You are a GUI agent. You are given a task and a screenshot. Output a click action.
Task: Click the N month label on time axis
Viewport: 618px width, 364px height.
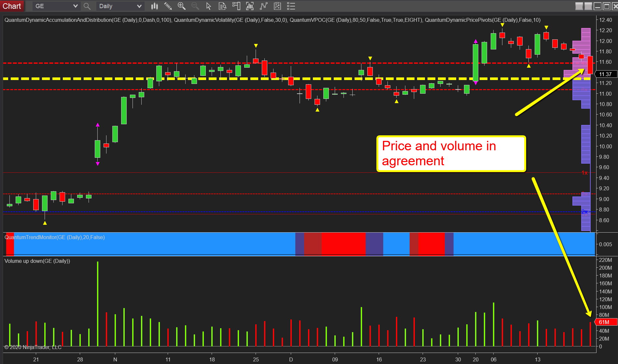click(115, 359)
